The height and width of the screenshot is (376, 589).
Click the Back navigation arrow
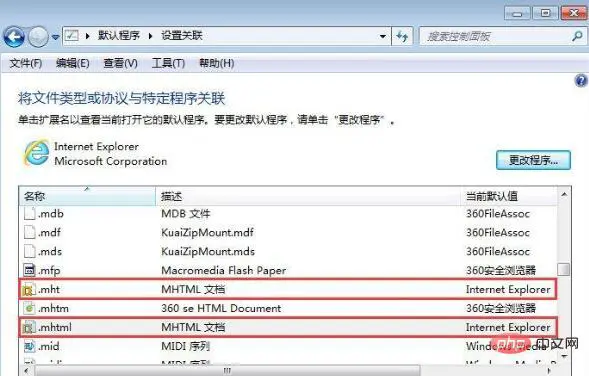pyautogui.click(x=14, y=37)
